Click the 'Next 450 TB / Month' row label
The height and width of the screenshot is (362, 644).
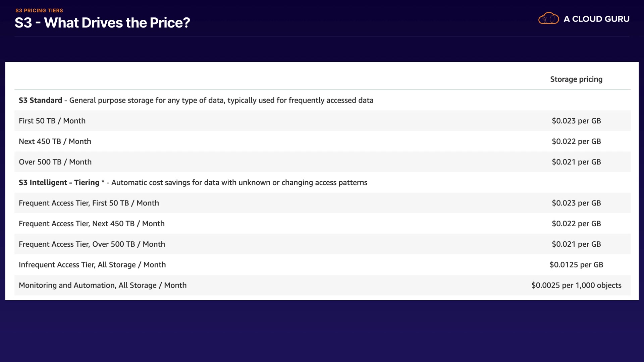coord(55,141)
